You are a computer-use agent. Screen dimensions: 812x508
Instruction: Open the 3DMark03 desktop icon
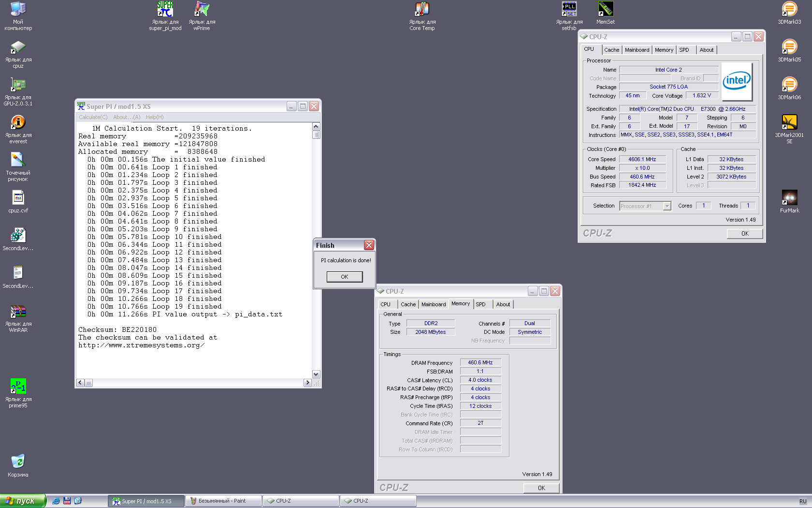pyautogui.click(x=789, y=13)
